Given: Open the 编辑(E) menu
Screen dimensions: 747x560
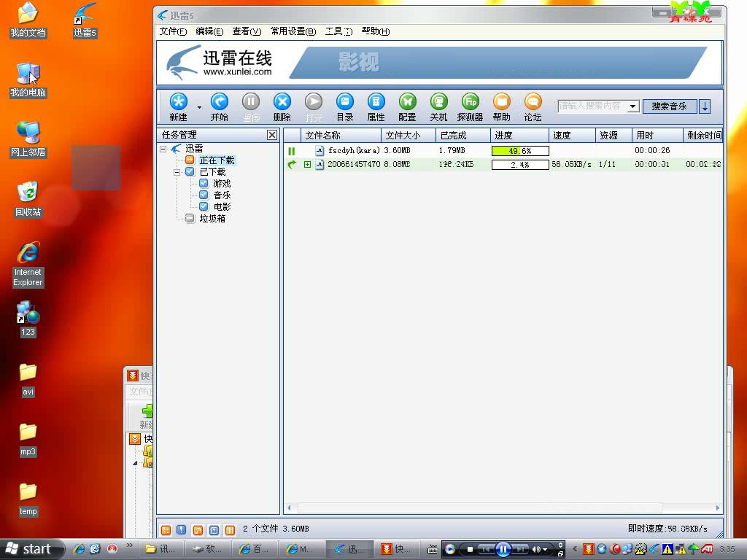Looking at the screenshot, I should coord(209,31).
